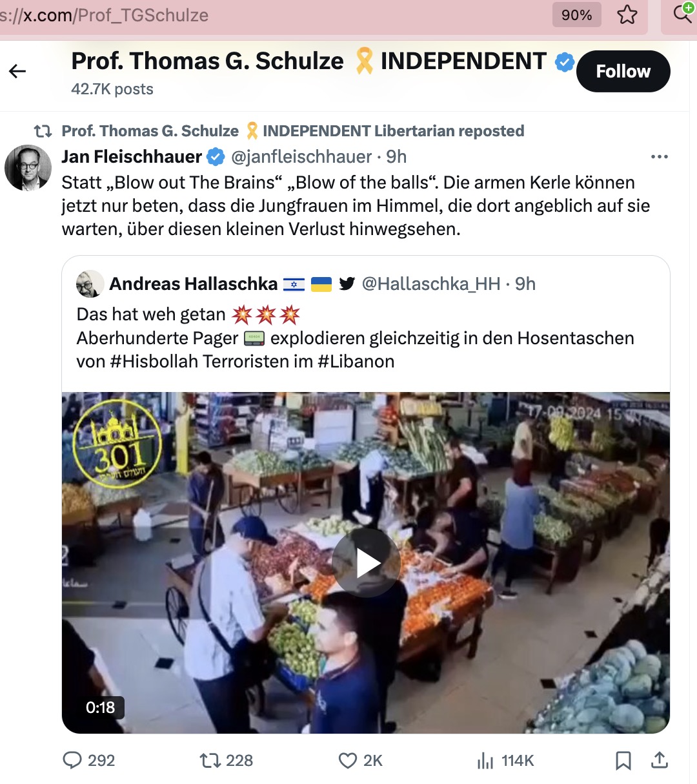697x784 pixels.
Task: Bookmark the post with the bookmark icon
Action: [x=623, y=761]
